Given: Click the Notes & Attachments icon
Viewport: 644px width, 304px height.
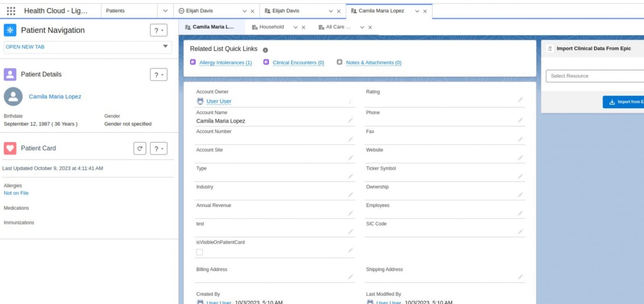Looking at the screenshot, I should pyautogui.click(x=340, y=62).
